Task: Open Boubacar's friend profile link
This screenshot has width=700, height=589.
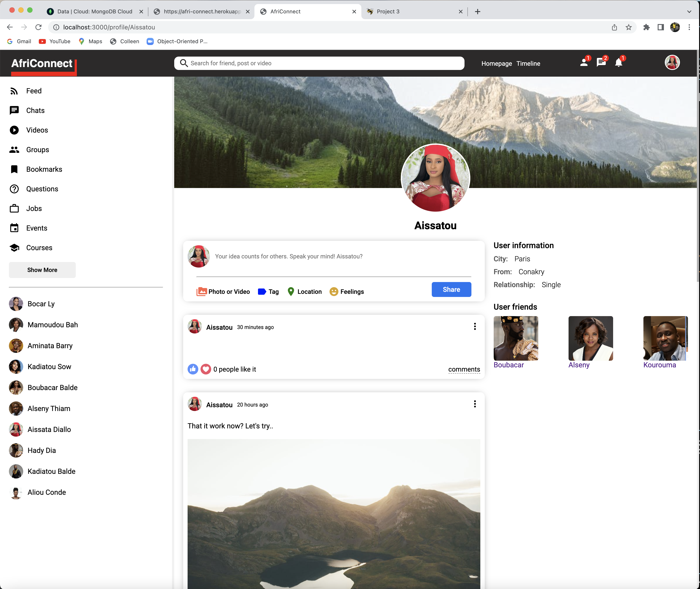Action: pos(509,365)
